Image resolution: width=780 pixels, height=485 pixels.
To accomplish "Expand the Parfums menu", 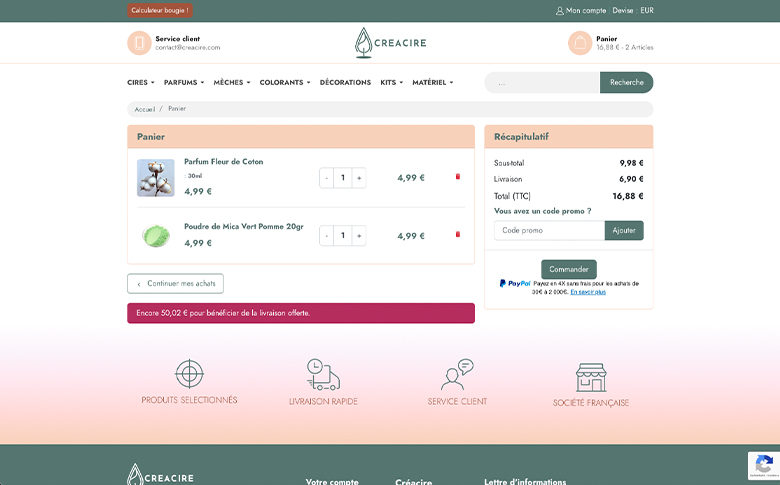I will tap(184, 83).
